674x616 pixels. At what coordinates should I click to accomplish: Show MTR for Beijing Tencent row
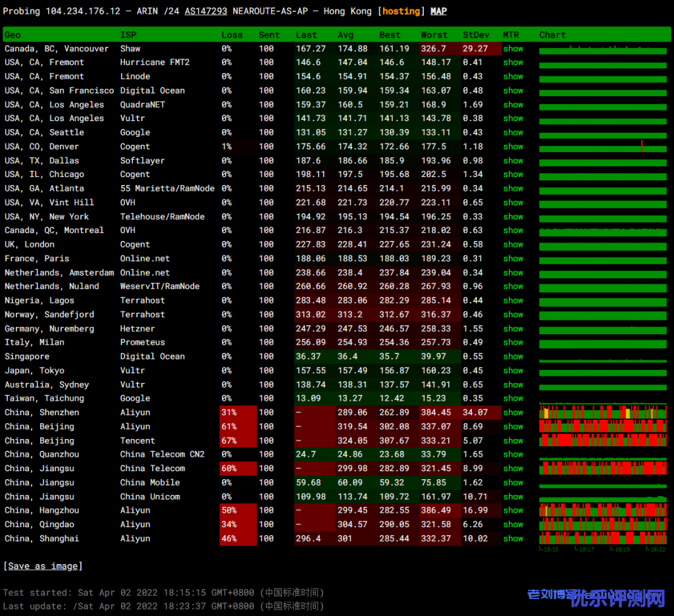pyautogui.click(x=513, y=441)
